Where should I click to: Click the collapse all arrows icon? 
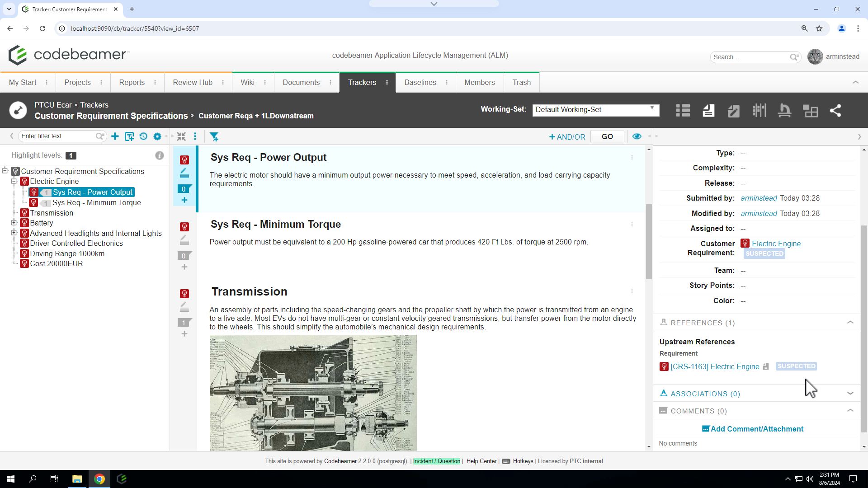click(181, 136)
